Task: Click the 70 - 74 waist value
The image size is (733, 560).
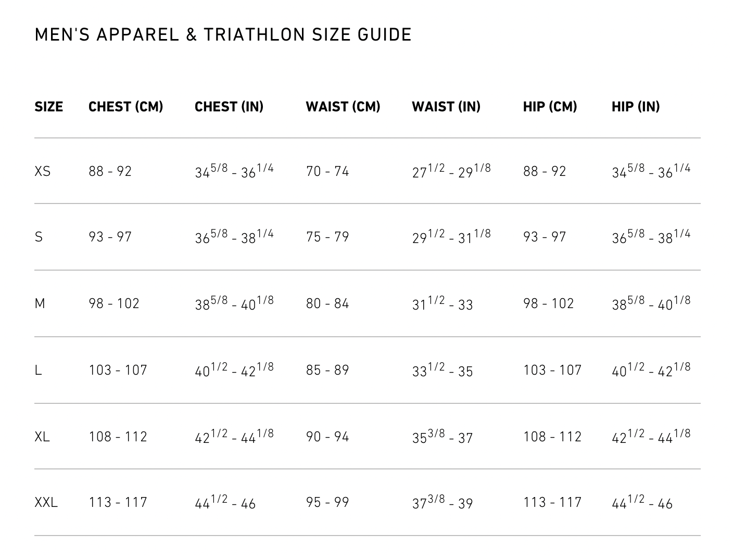Action: click(x=327, y=171)
